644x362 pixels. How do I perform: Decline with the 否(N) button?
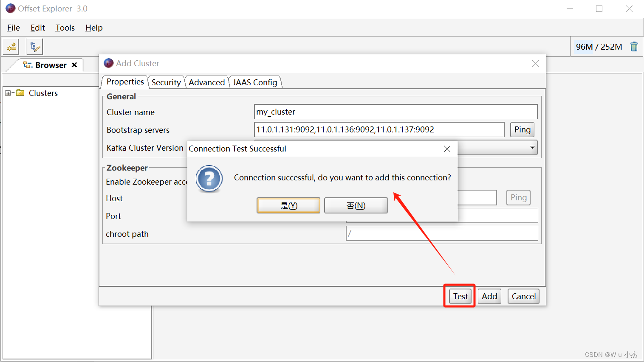click(x=356, y=205)
